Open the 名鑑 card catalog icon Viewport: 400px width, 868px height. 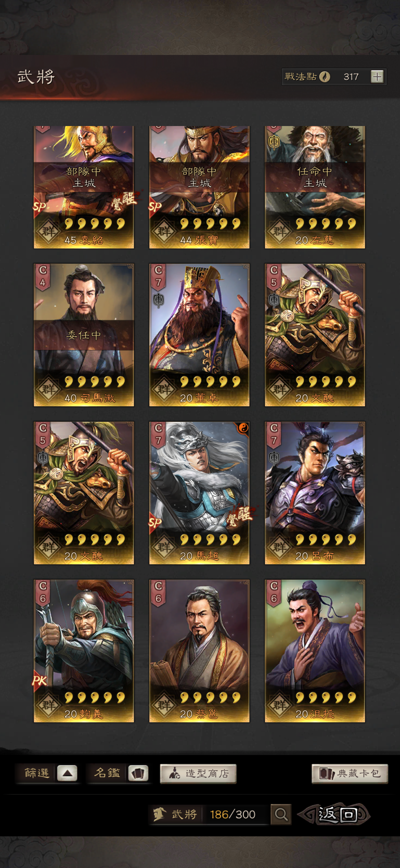[x=138, y=773]
